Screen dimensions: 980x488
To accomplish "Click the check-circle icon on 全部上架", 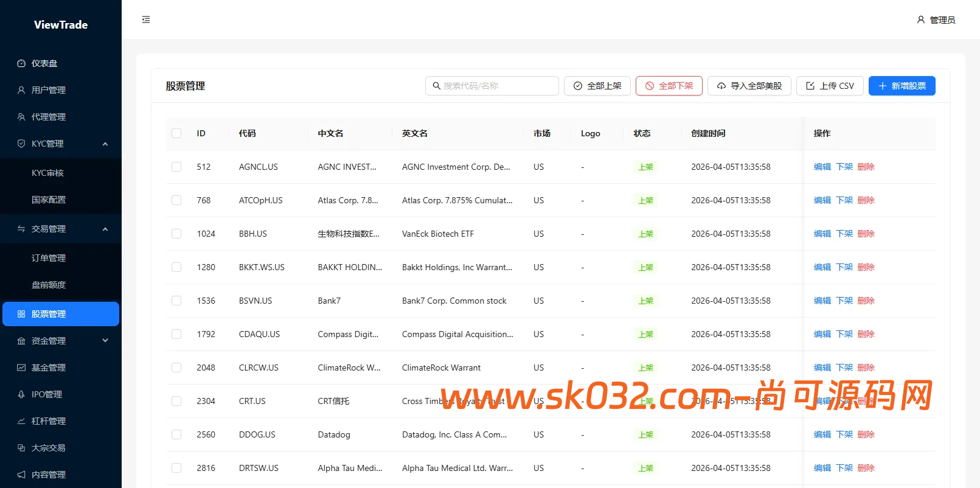I will [578, 86].
